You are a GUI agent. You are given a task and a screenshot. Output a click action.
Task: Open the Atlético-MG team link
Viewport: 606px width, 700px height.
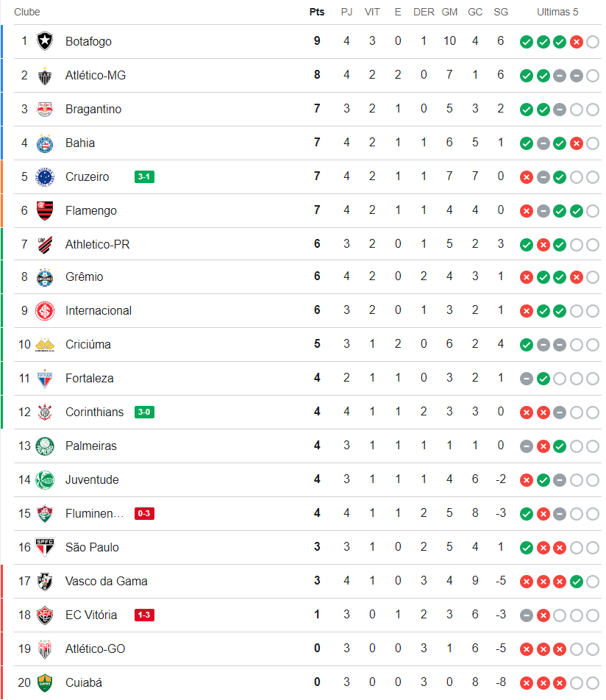(96, 75)
